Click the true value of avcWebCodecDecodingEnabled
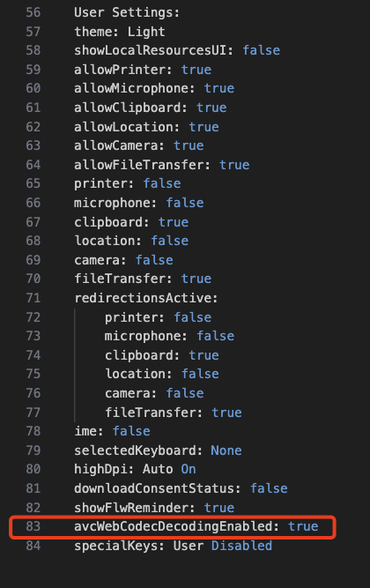This screenshot has width=370, height=588. point(303,526)
